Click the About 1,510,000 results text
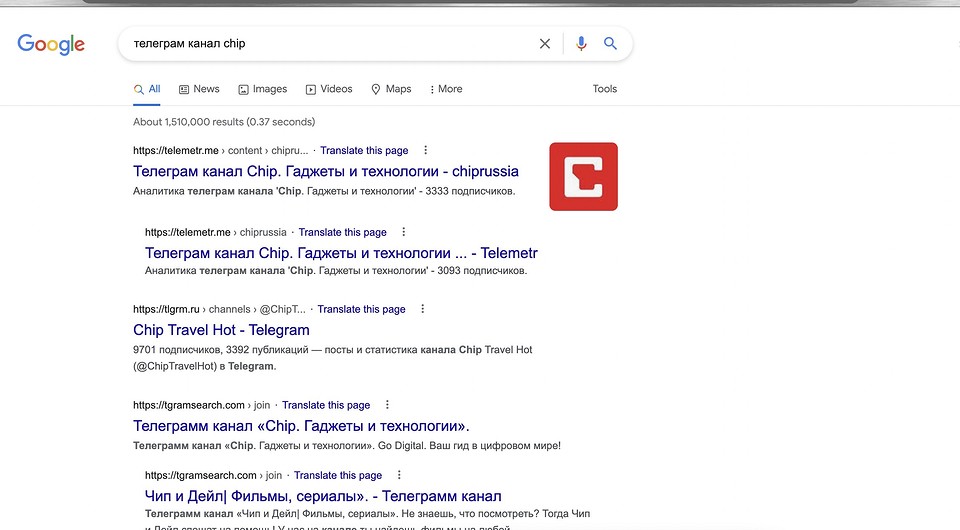 [x=224, y=122]
